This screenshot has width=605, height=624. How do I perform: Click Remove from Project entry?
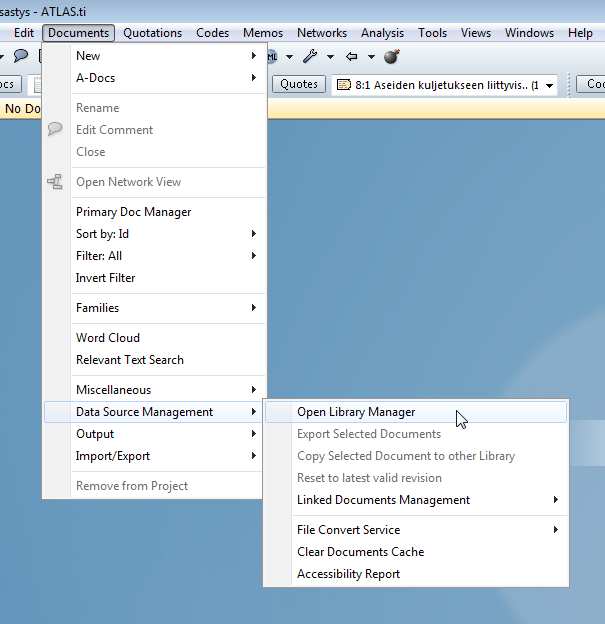(154, 486)
